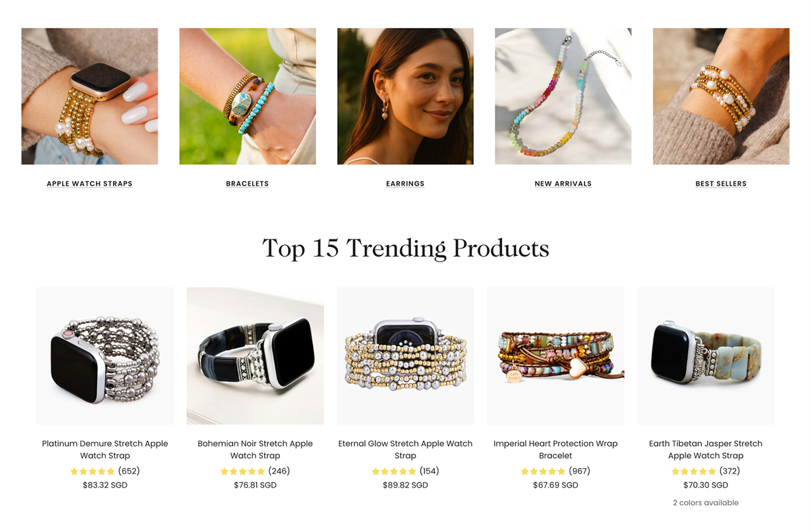Visit the BEST SELLERS link
Image resolution: width=811 pixels, height=532 pixels.
721,184
